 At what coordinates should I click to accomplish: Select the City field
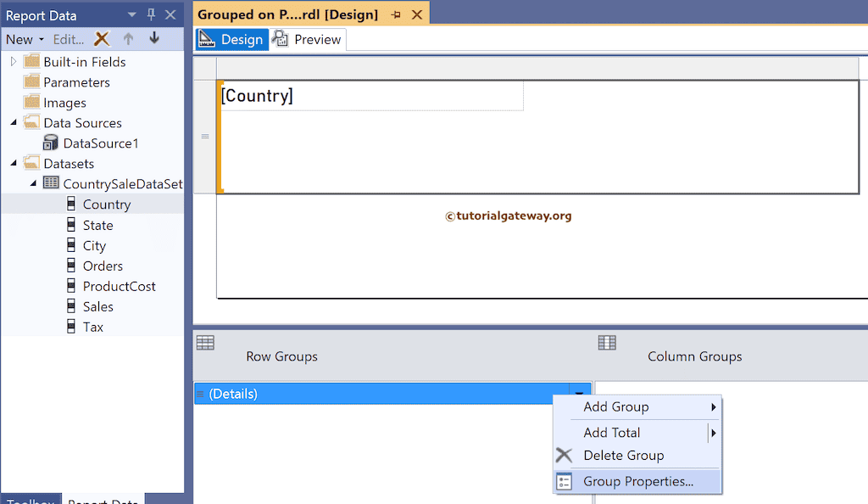pos(94,246)
